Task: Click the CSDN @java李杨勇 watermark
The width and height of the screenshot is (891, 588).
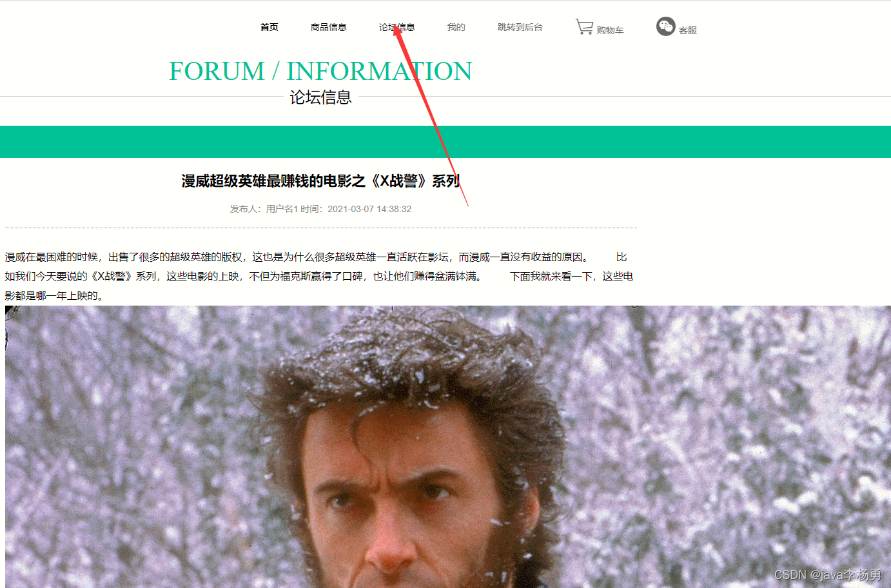Action: 828,574
